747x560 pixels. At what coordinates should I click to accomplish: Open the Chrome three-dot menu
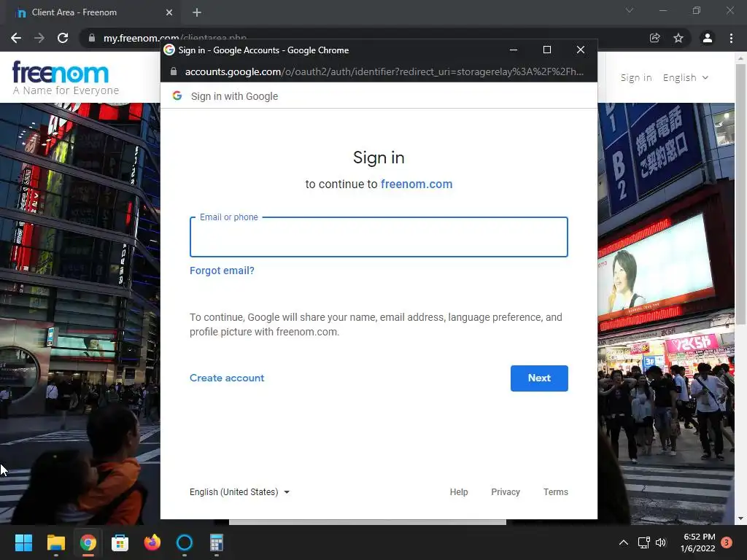731,38
